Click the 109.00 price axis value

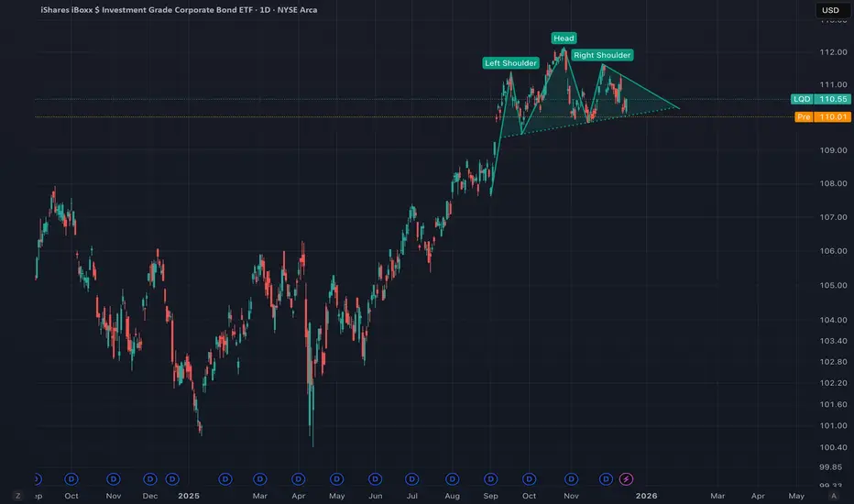coord(834,150)
